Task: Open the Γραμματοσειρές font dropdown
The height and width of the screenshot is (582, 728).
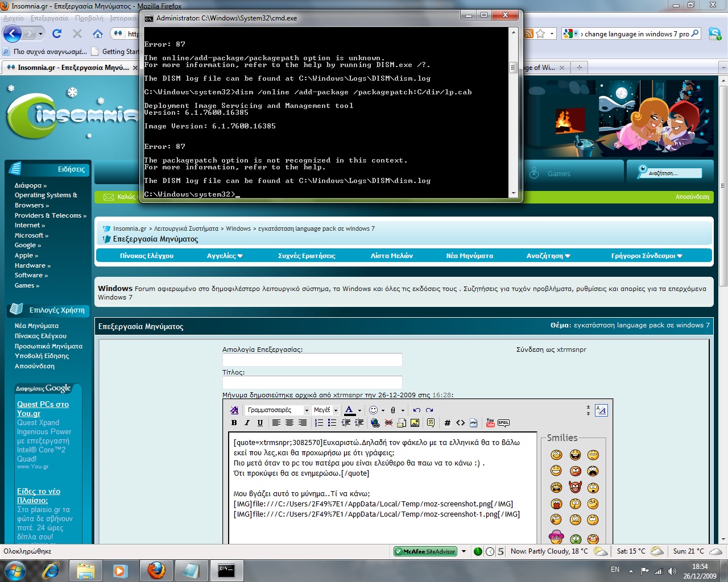Action: point(278,410)
